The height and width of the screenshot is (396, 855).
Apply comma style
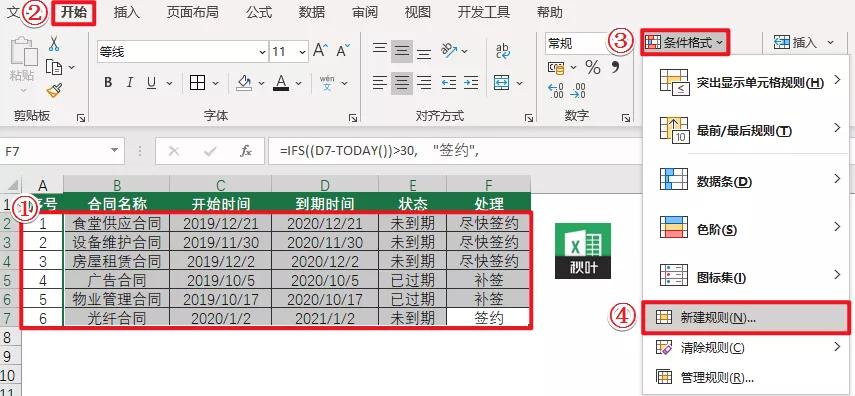(x=616, y=67)
